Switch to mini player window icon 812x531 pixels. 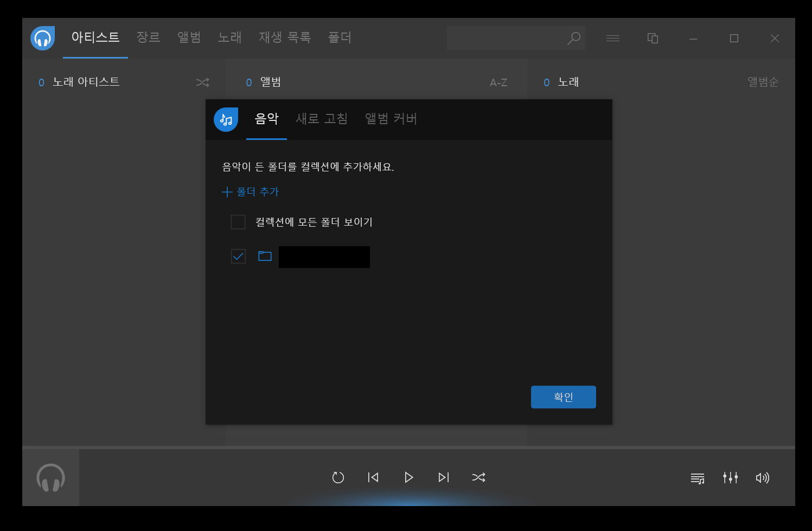(653, 38)
